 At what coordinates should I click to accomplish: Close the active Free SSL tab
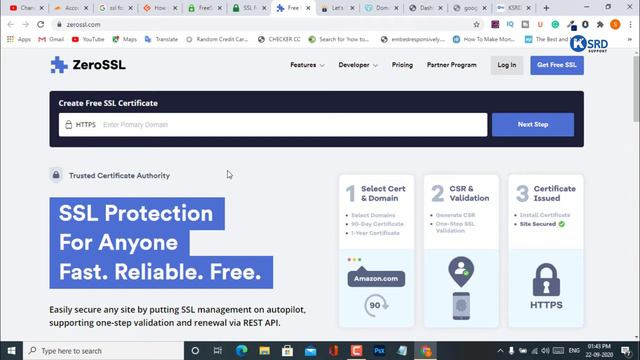coord(308,8)
